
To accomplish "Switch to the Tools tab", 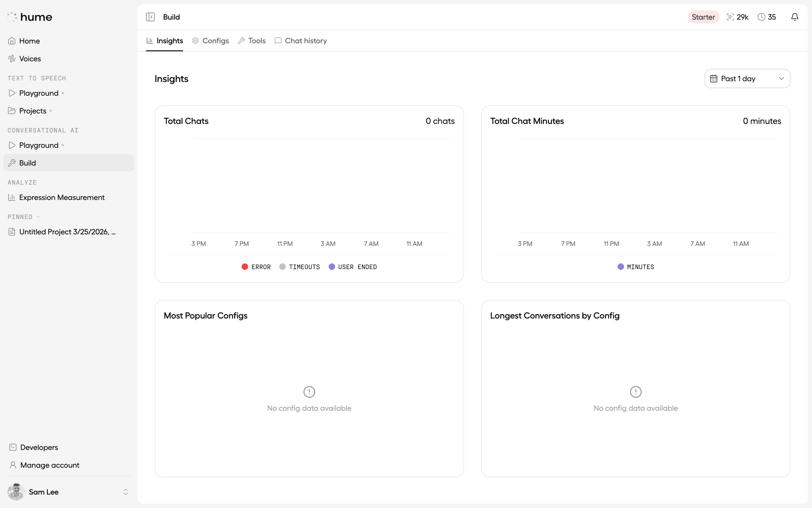I will [252, 41].
